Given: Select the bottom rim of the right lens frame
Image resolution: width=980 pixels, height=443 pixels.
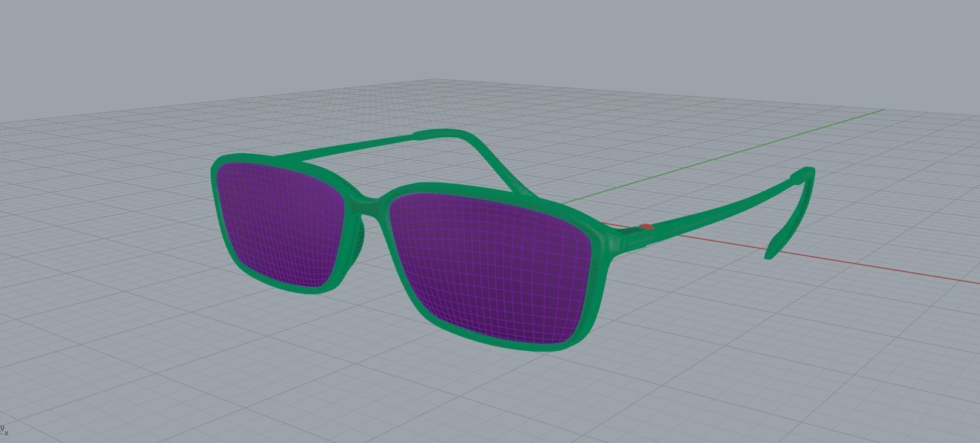Looking at the screenshot, I should [x=499, y=343].
